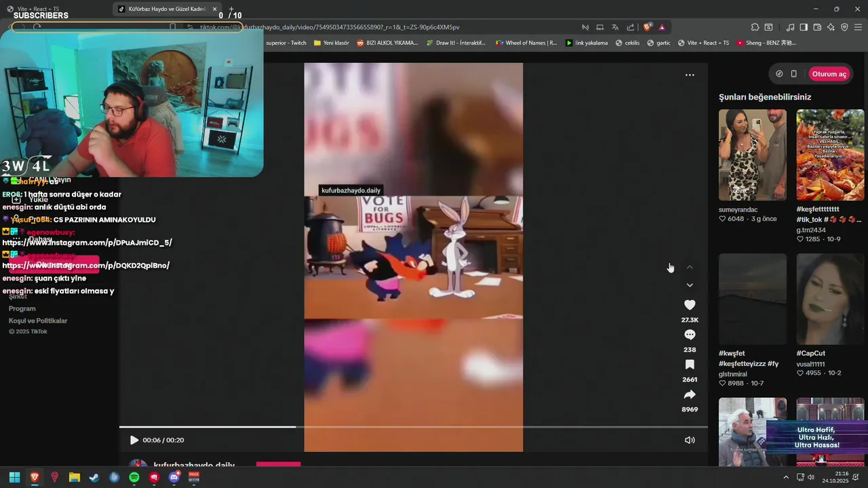Share the video with 8969 shares
This screenshot has height=488, width=868.
pyautogui.click(x=690, y=394)
